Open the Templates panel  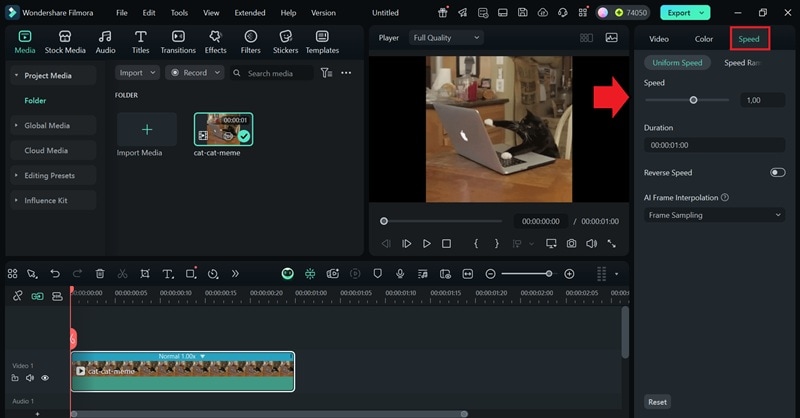coord(322,42)
